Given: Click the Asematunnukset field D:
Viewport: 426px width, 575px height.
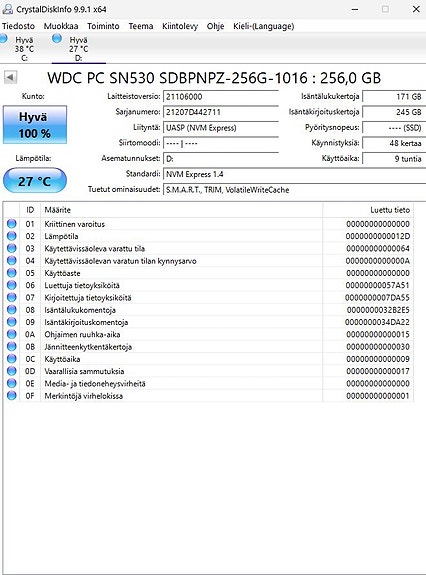Looking at the screenshot, I should point(221,159).
